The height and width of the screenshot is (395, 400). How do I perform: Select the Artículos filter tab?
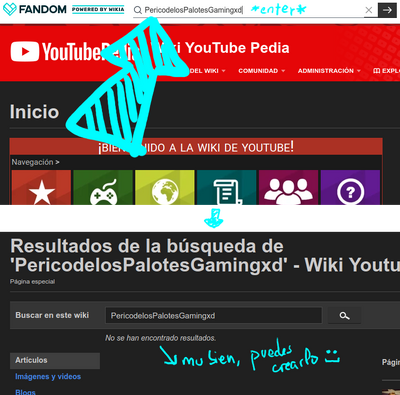55,360
